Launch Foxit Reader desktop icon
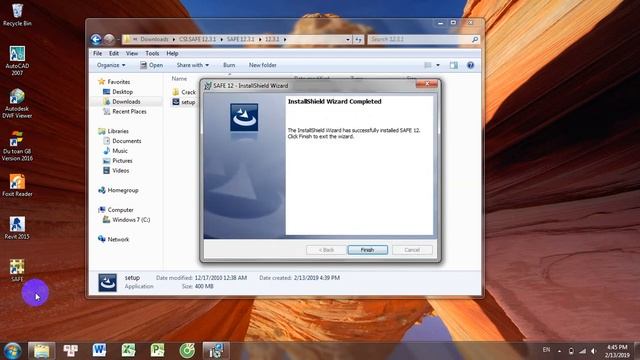The width and height of the screenshot is (640, 360). 17,186
